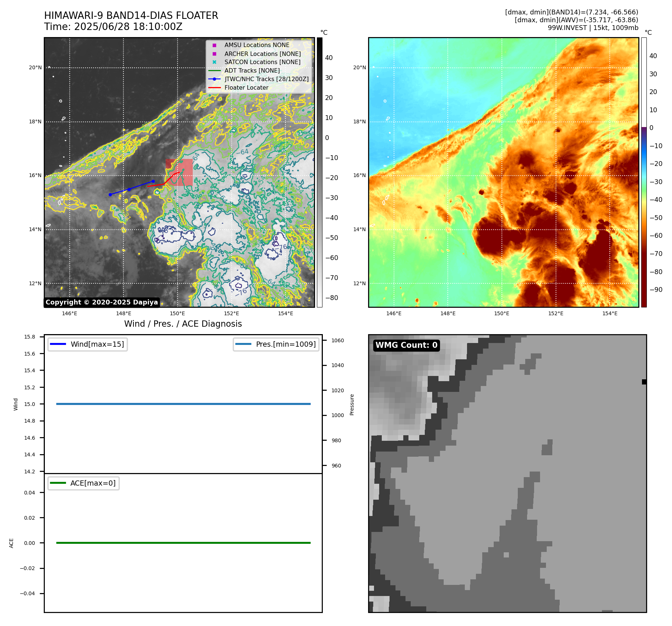Click the 146°E label under the left map
The width and height of the screenshot is (672, 626).
coord(70,314)
